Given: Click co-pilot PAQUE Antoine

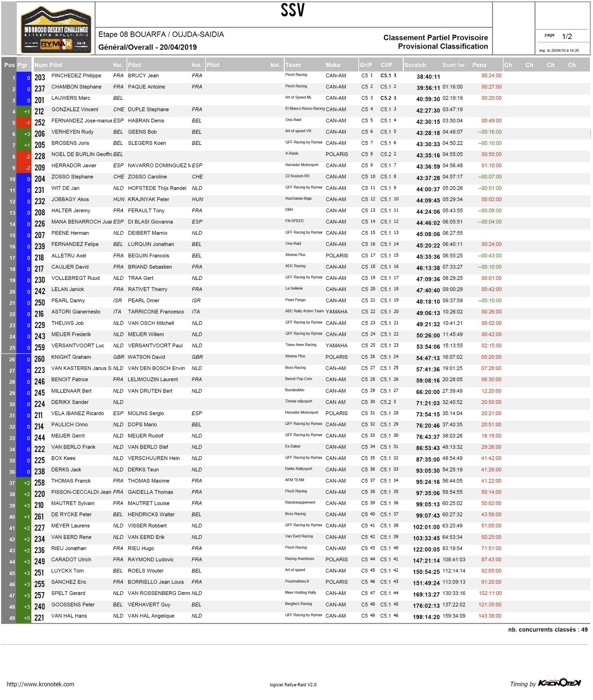Looking at the screenshot, I should coord(146,87).
